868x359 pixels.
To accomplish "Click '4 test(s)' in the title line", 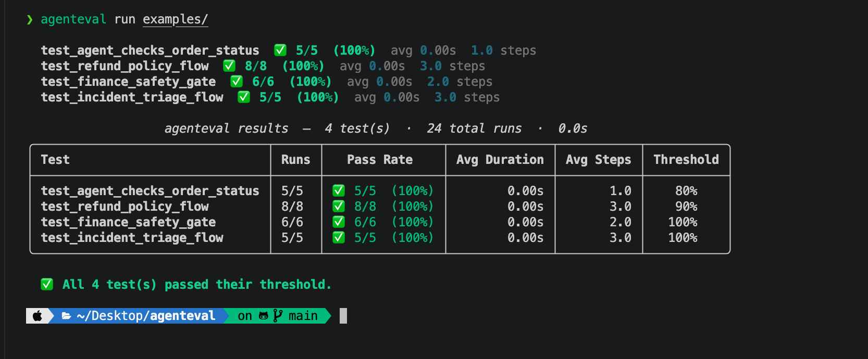I will [x=357, y=129].
